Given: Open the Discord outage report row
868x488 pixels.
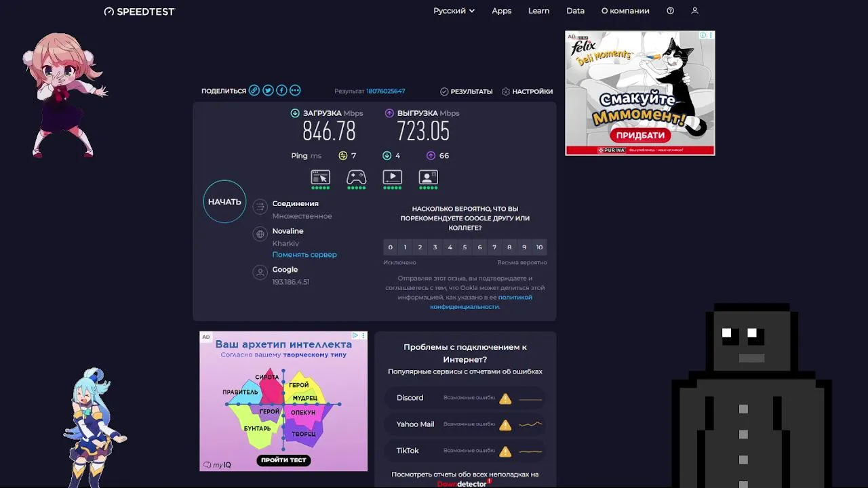Looking at the screenshot, I should click(465, 398).
